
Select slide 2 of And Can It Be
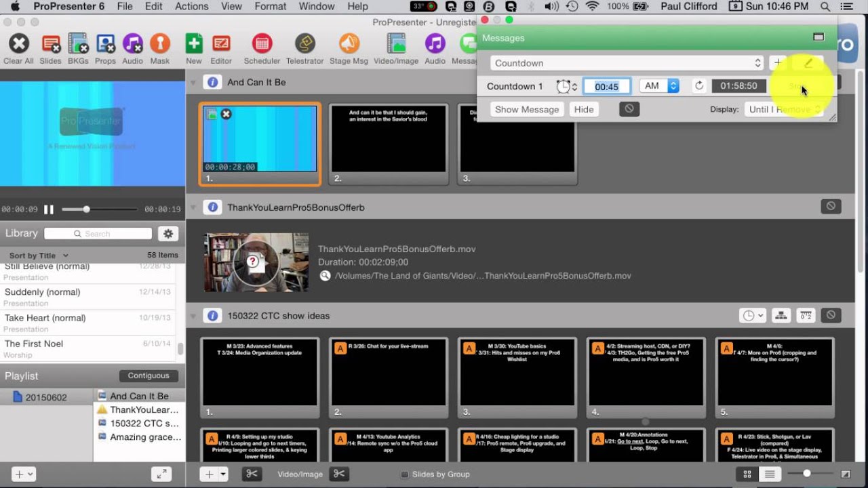click(x=389, y=144)
